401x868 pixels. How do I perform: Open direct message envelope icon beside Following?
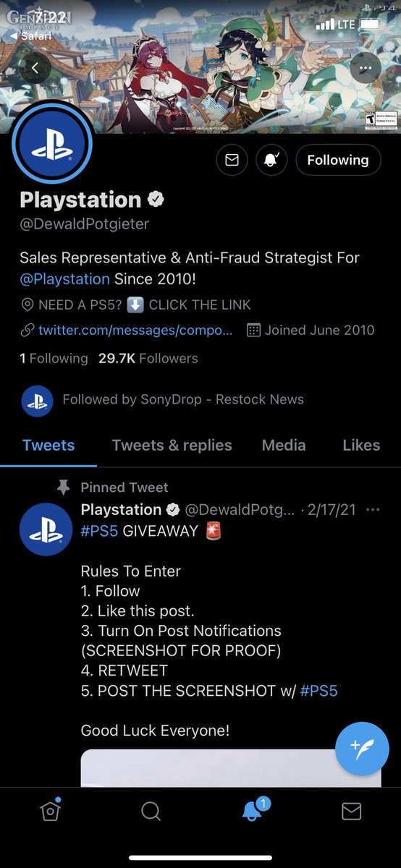pyautogui.click(x=232, y=160)
